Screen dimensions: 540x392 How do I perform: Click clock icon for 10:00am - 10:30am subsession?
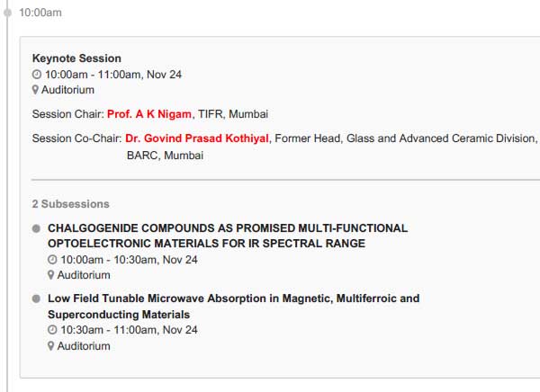tap(52, 260)
